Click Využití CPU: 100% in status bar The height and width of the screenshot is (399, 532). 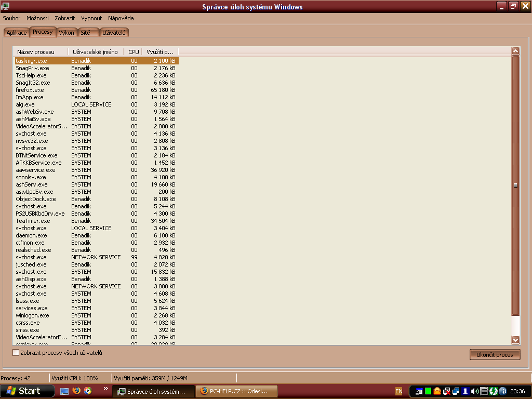click(75, 378)
